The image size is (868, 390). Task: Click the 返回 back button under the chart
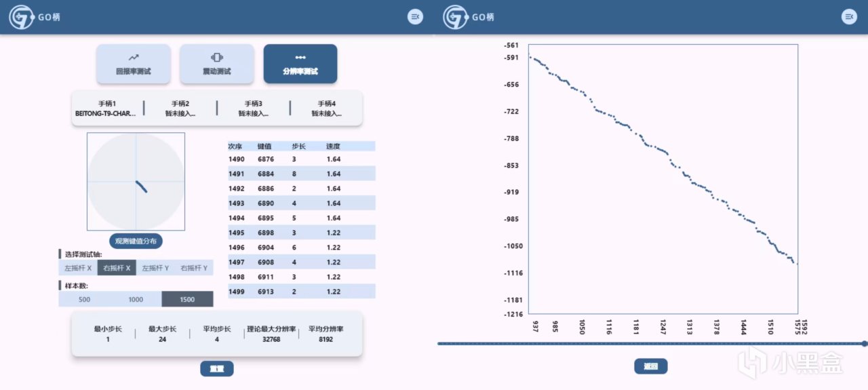tap(651, 366)
